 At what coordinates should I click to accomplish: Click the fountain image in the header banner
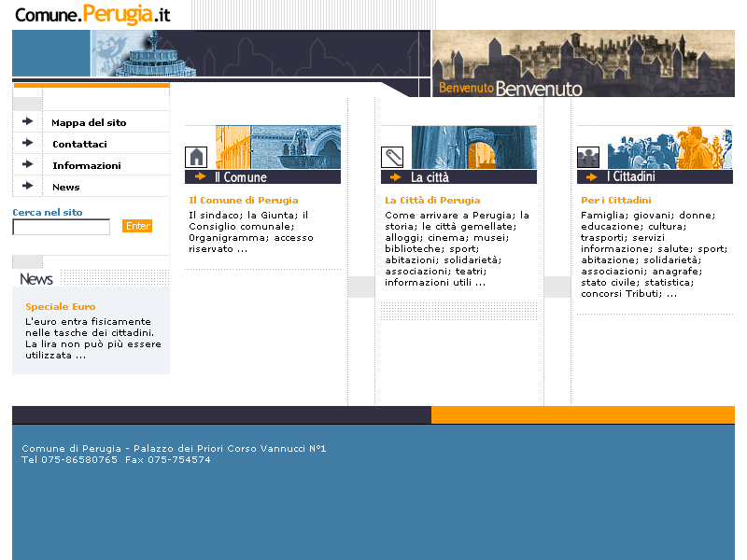click(144, 53)
